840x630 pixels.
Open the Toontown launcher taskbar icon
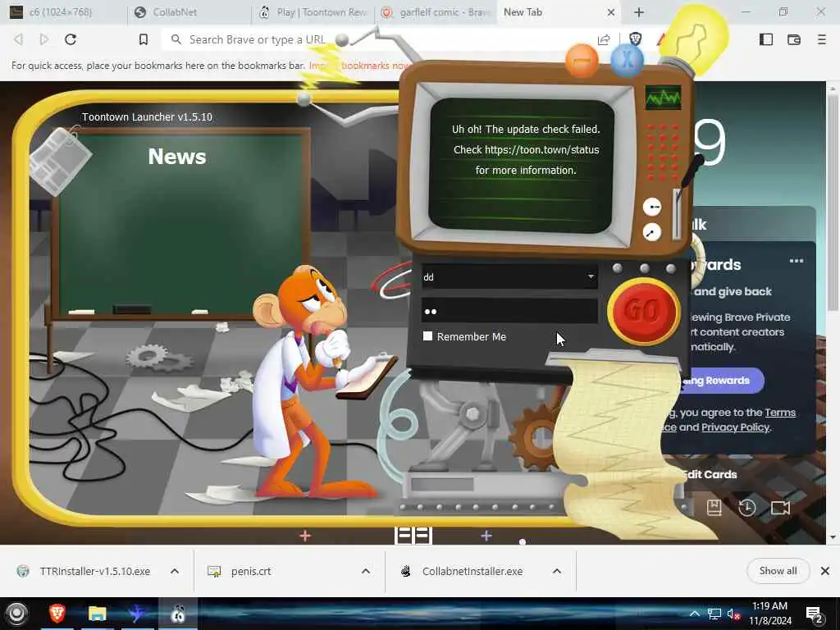coord(178,614)
